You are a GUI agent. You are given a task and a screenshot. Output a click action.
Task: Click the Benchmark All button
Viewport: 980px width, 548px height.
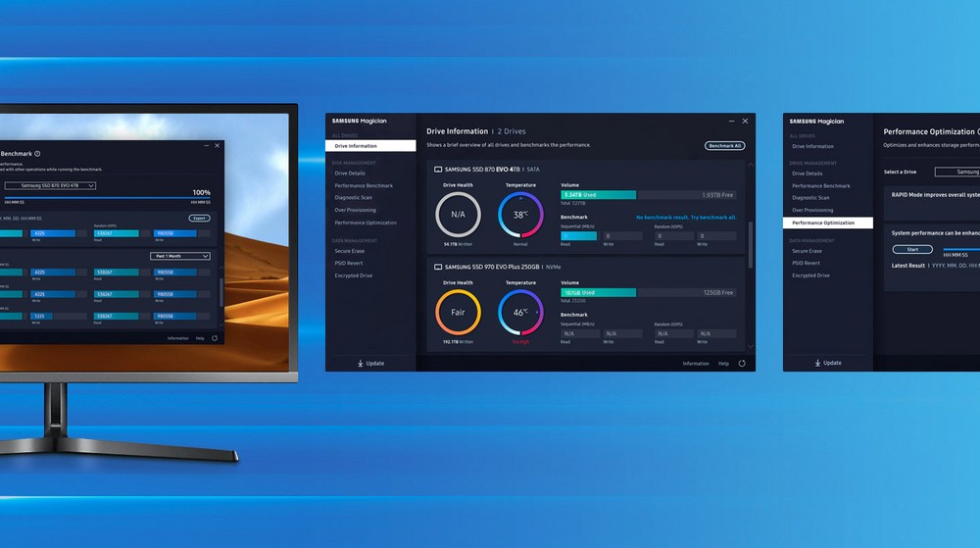(x=724, y=145)
